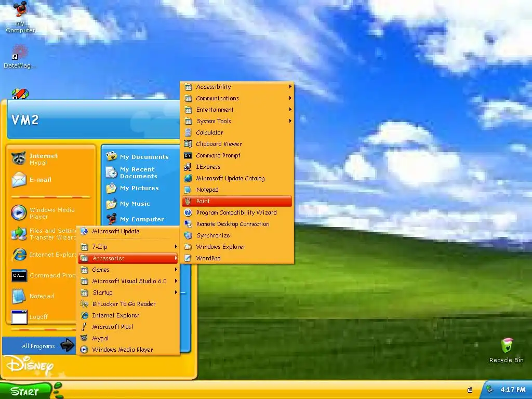This screenshot has width=532, height=399.
Task: Expand Entertainment submenu arrow
Action: [x=290, y=110]
